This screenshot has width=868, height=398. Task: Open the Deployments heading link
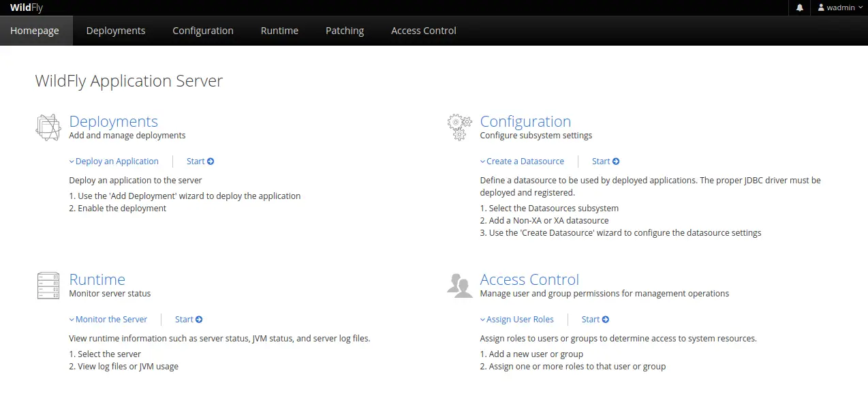(x=114, y=121)
